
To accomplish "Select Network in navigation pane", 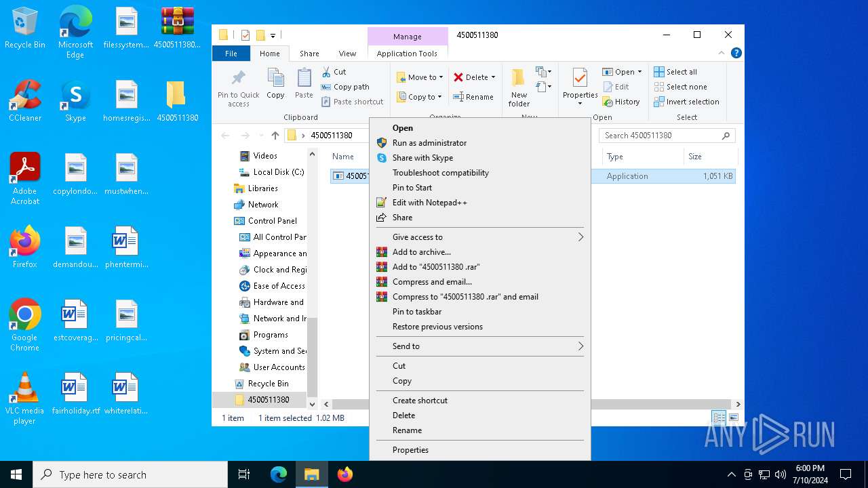I will tap(263, 205).
